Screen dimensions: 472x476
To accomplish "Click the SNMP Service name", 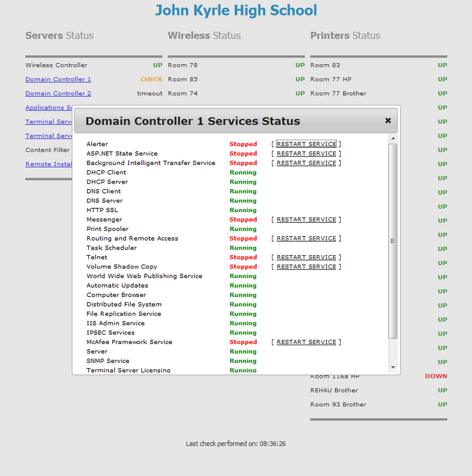I will pyautogui.click(x=108, y=360).
